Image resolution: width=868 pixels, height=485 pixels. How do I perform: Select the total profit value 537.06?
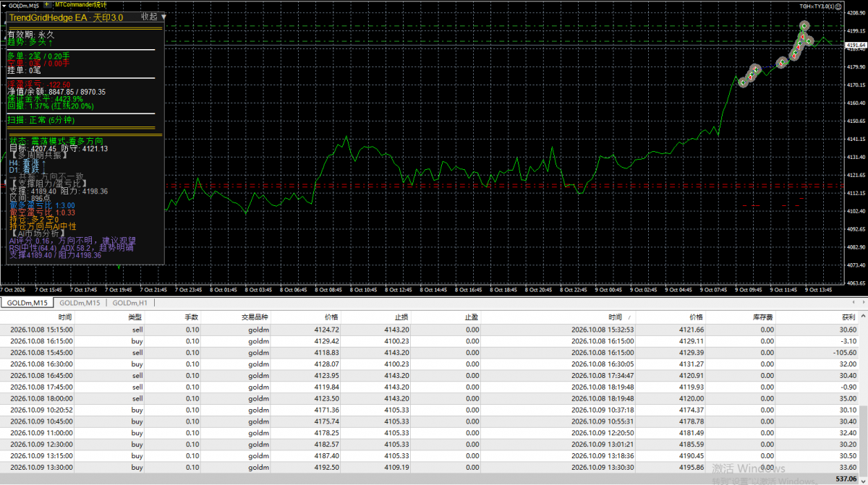(846, 478)
